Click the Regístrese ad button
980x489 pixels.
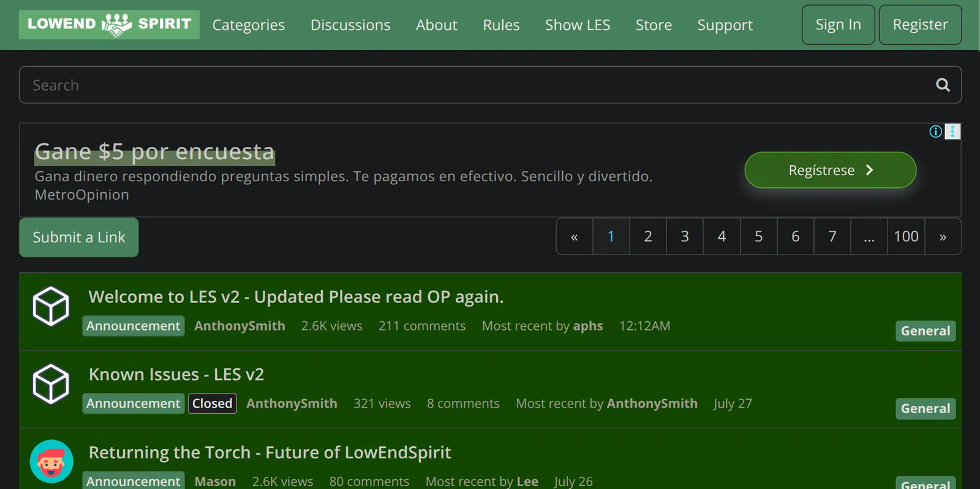pos(831,170)
